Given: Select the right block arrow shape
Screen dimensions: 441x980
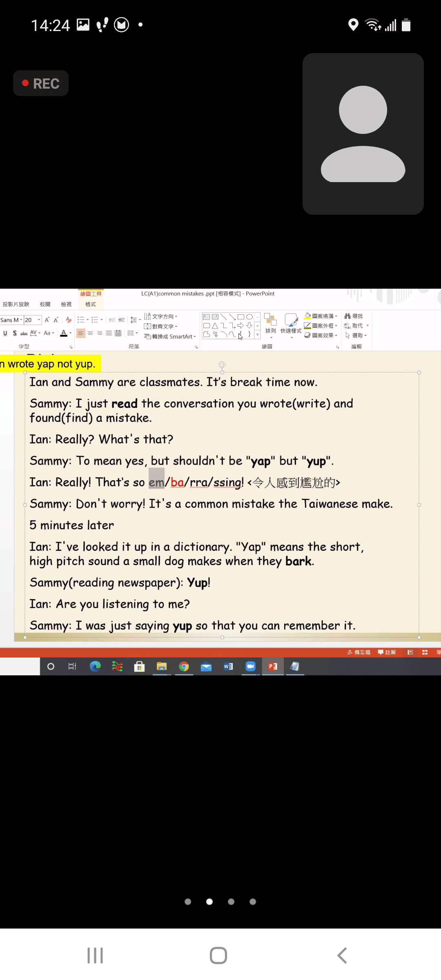Looking at the screenshot, I should tap(241, 325).
